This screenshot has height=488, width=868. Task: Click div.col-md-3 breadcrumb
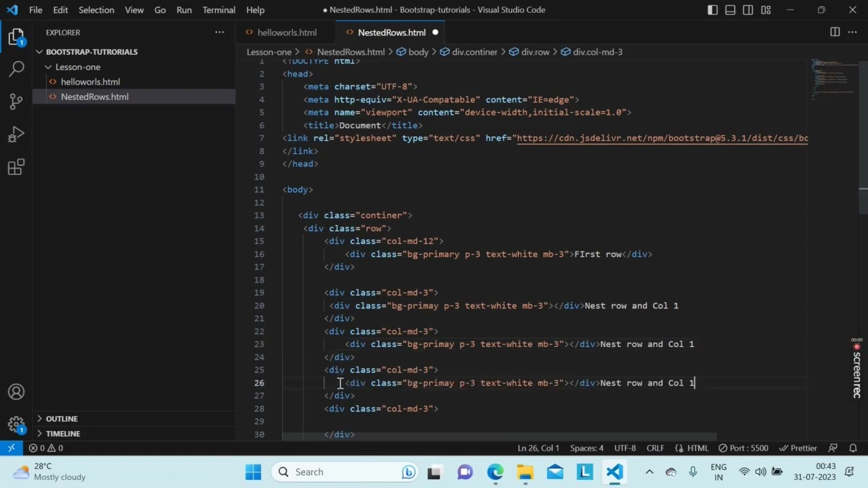pyautogui.click(x=592, y=52)
